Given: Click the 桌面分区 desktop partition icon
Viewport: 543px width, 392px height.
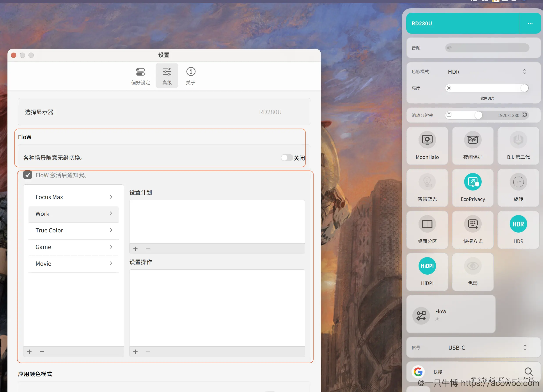Looking at the screenshot, I should (x=427, y=224).
